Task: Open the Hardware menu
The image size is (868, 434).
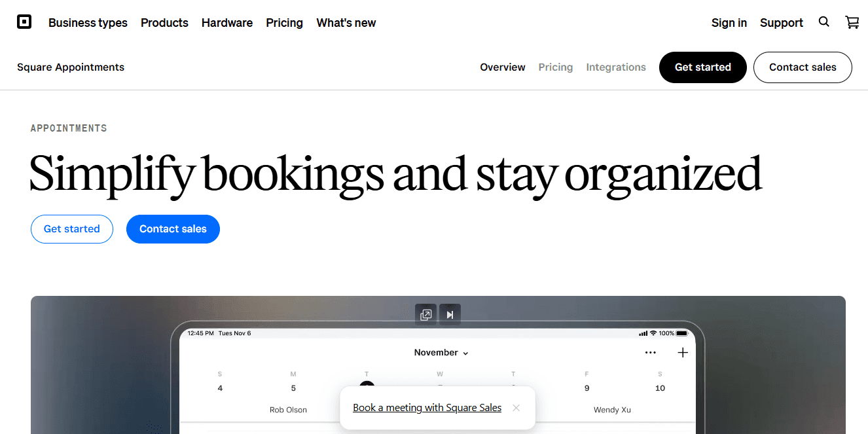Action: [x=227, y=23]
